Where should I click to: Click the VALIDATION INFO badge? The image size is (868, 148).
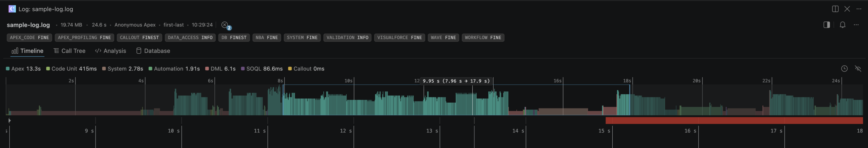tap(347, 38)
